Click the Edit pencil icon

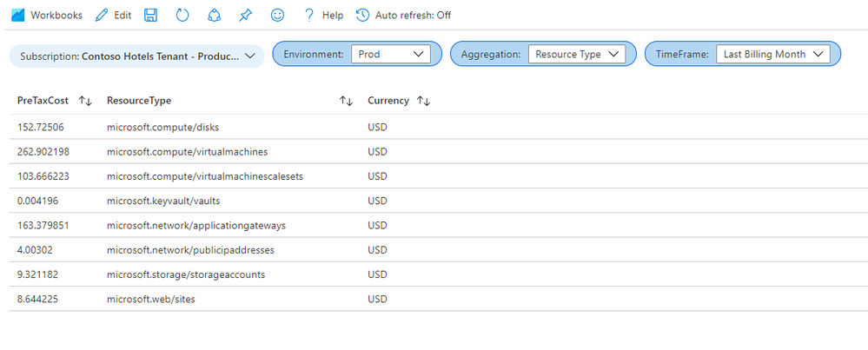[102, 16]
